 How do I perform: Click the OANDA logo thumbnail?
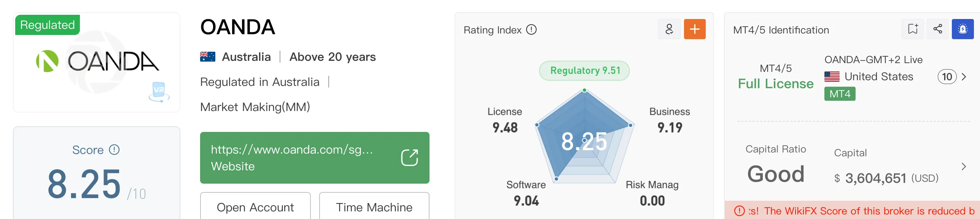(x=97, y=62)
